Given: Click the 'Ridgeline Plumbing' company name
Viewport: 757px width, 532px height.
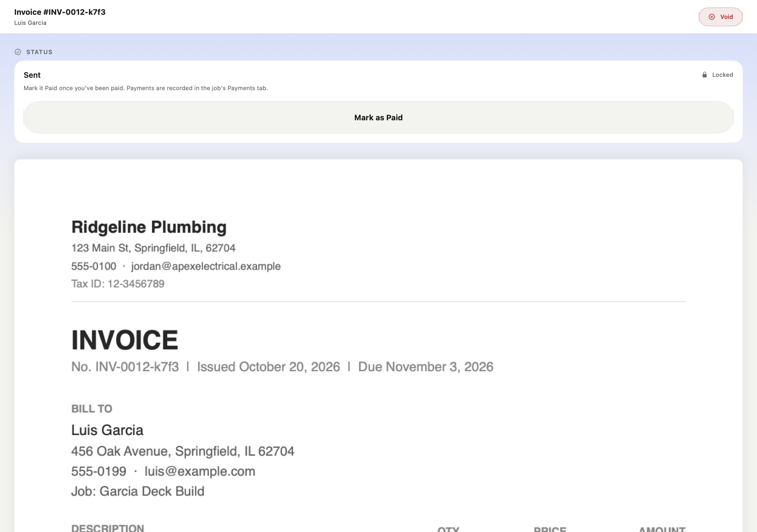Looking at the screenshot, I should [149, 227].
